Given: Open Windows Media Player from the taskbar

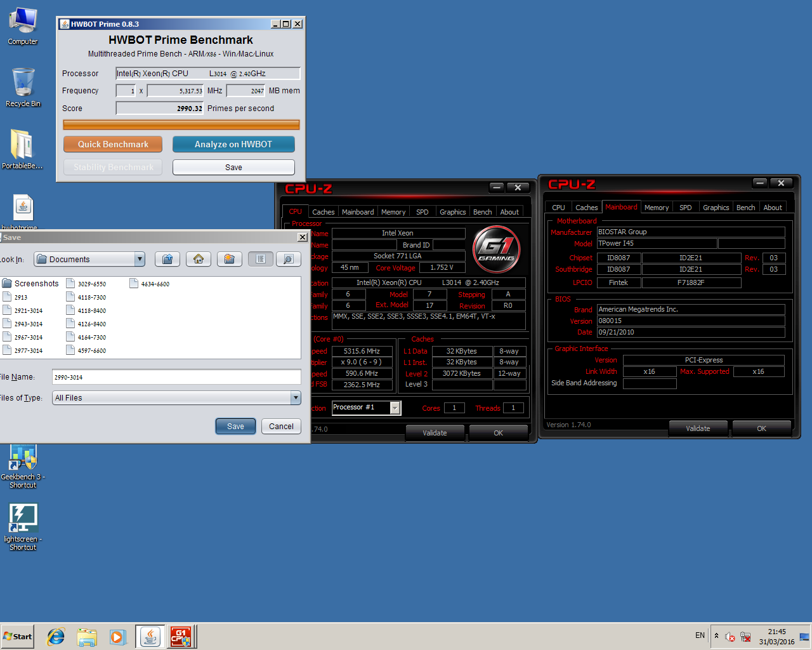Looking at the screenshot, I should tap(118, 637).
